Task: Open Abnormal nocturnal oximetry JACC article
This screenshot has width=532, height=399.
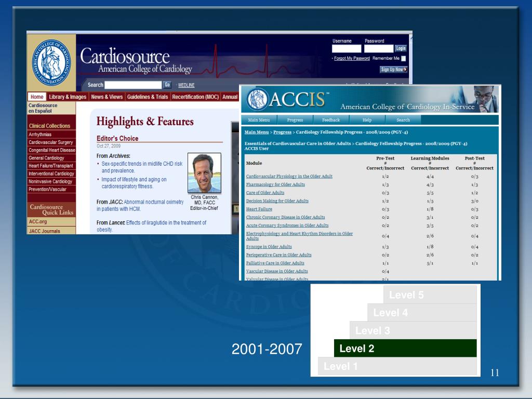Action: click(140, 205)
